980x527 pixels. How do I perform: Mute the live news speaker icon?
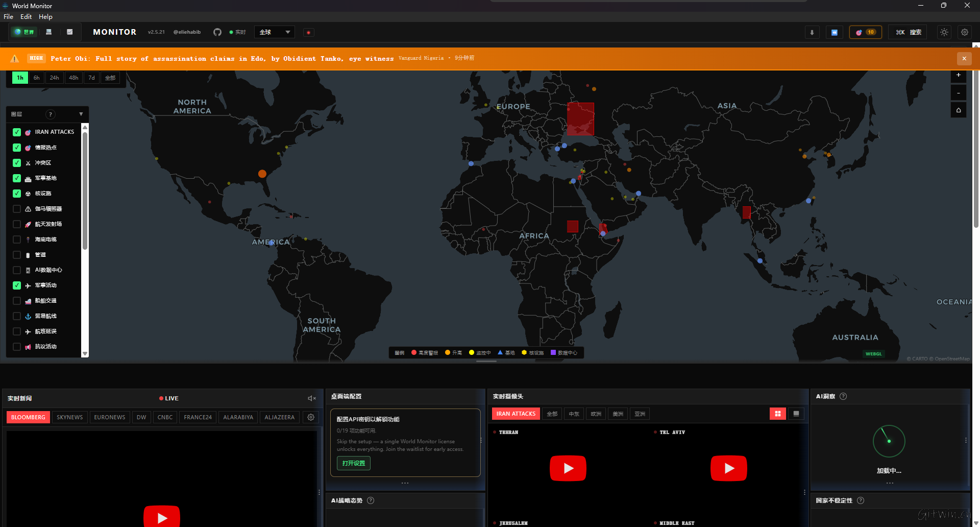coord(312,398)
